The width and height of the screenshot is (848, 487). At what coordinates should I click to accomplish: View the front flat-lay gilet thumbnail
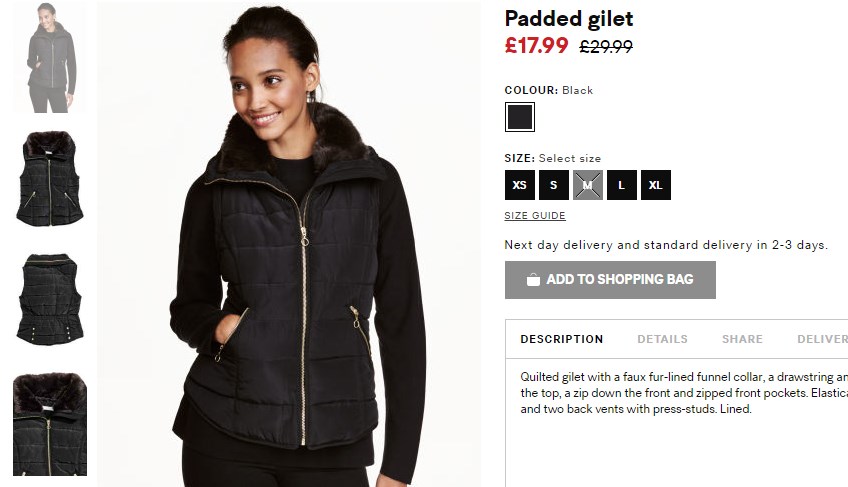point(50,179)
